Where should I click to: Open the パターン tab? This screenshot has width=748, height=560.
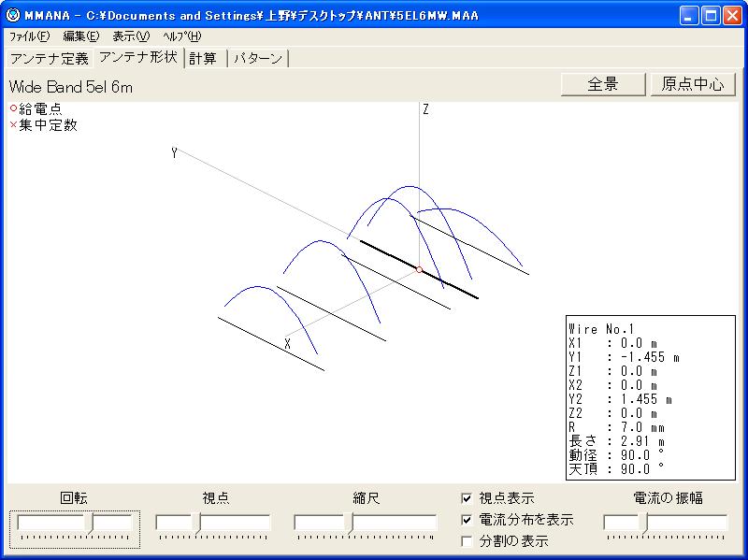pos(258,58)
